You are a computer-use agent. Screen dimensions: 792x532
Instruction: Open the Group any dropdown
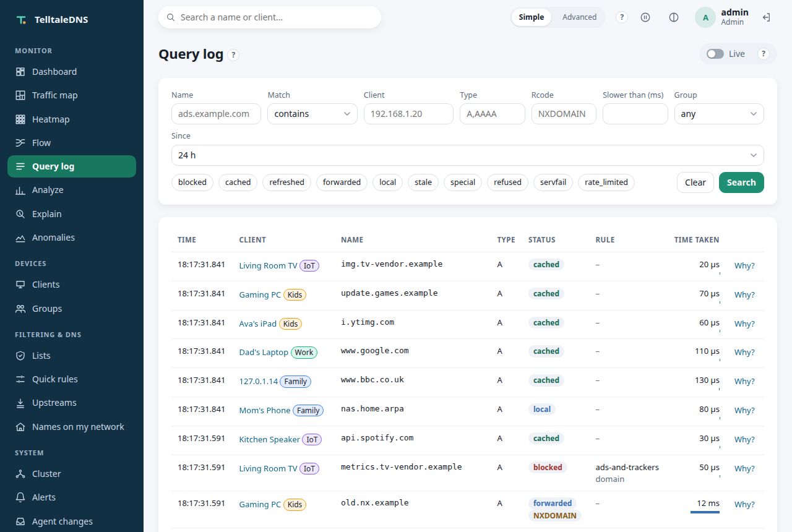pos(719,114)
